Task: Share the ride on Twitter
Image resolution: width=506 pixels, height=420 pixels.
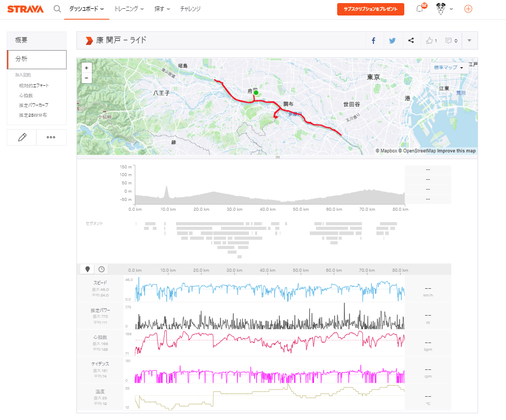Action: (x=392, y=41)
